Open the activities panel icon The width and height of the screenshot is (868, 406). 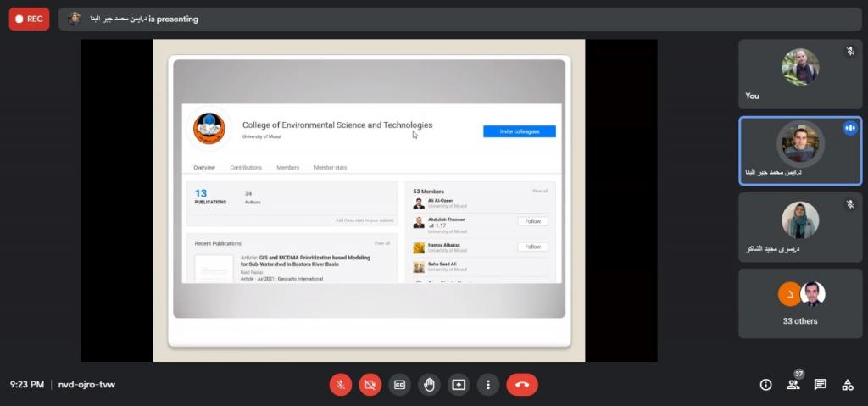coord(847,385)
